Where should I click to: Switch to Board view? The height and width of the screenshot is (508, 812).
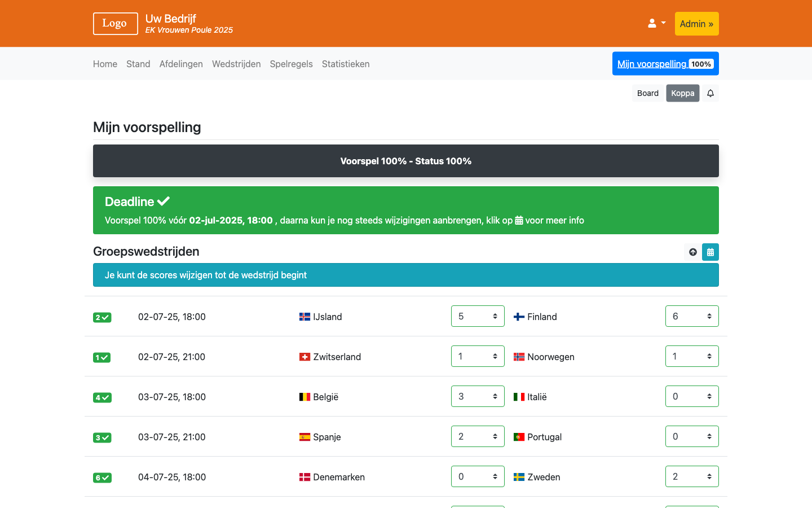(647, 93)
